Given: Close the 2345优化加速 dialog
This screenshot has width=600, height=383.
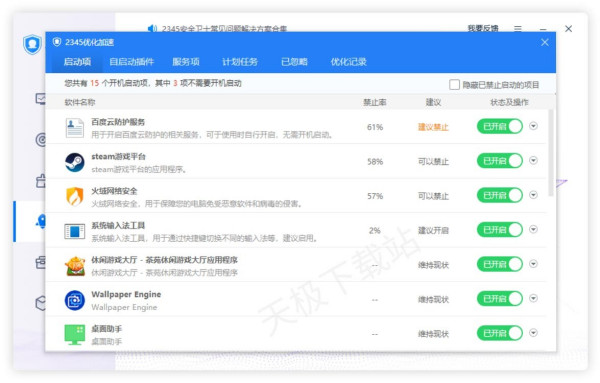Looking at the screenshot, I should pyautogui.click(x=545, y=42).
